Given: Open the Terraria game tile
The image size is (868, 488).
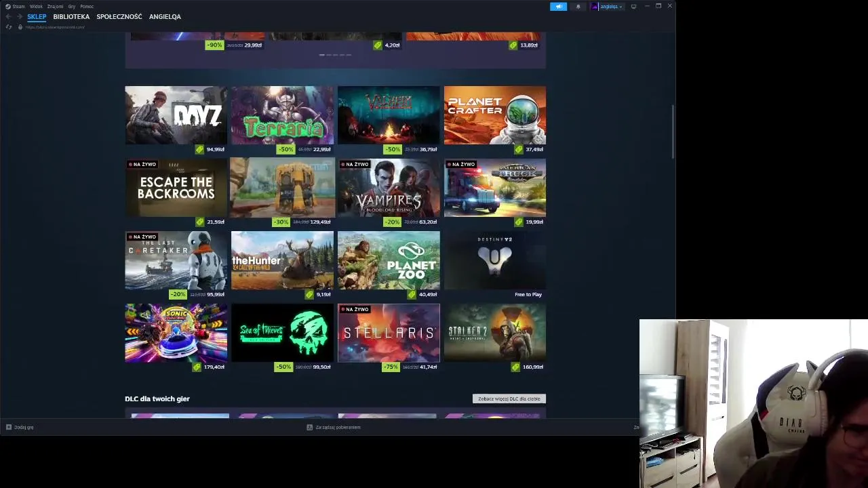Looking at the screenshot, I should tap(282, 115).
